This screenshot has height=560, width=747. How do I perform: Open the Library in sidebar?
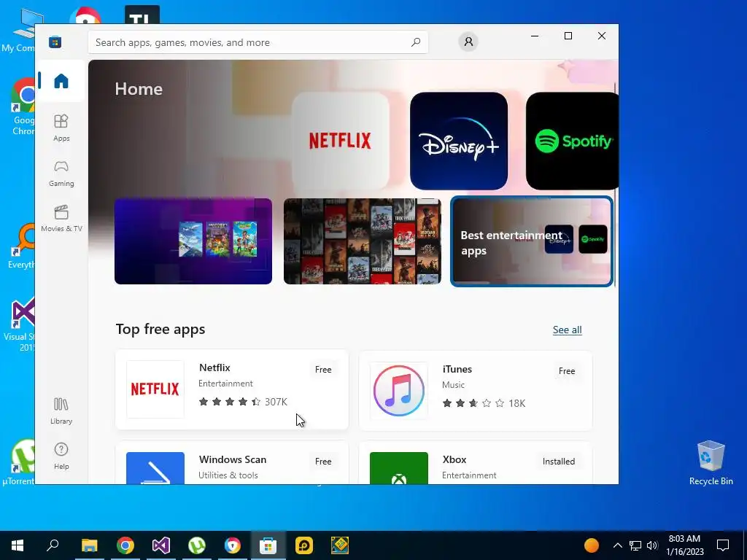[61, 411]
